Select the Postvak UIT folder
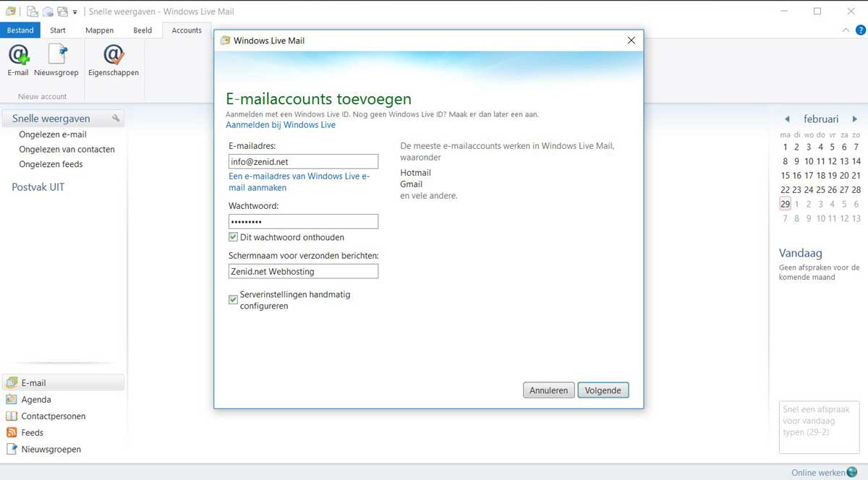 (38, 187)
